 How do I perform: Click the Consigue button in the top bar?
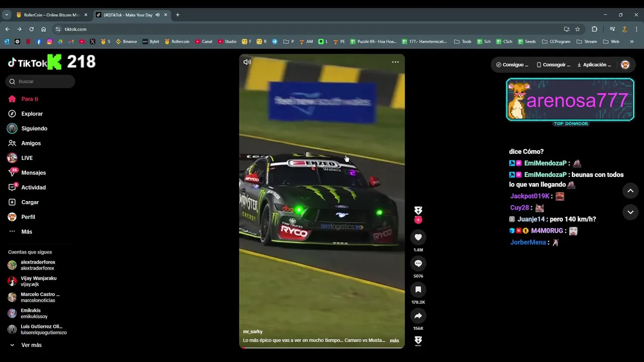512,64
